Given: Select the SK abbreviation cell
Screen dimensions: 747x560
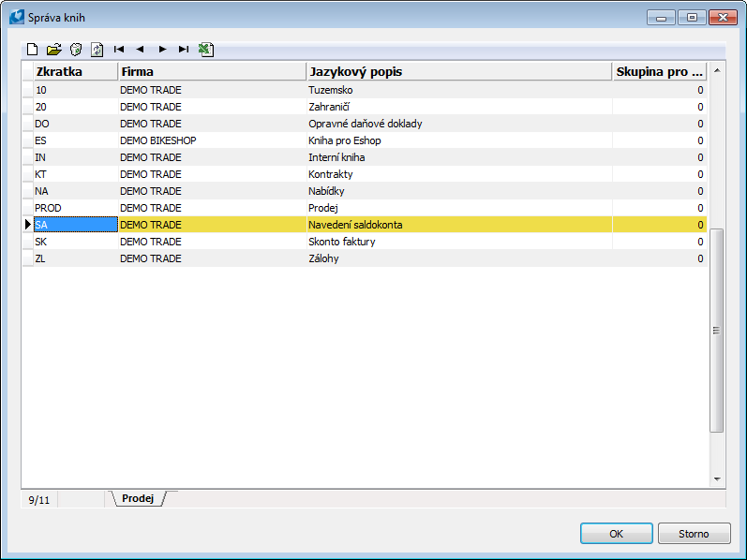Looking at the screenshot, I should 76,242.
